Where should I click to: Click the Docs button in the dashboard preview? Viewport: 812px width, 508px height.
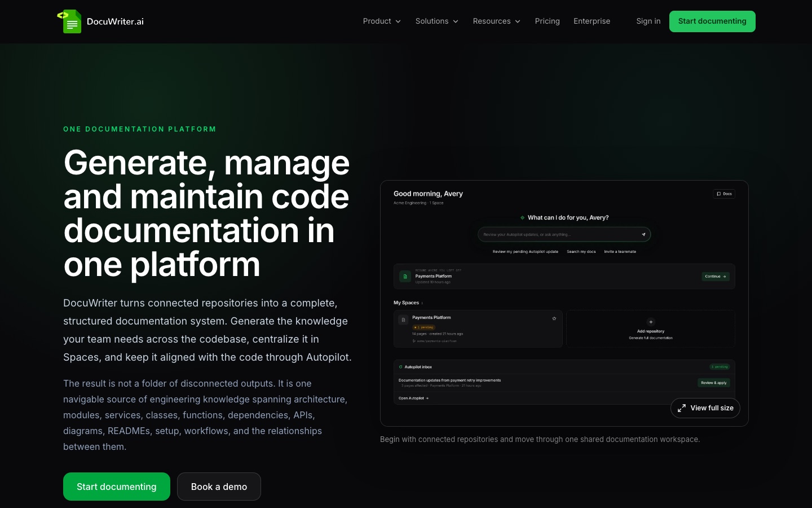[x=724, y=194]
